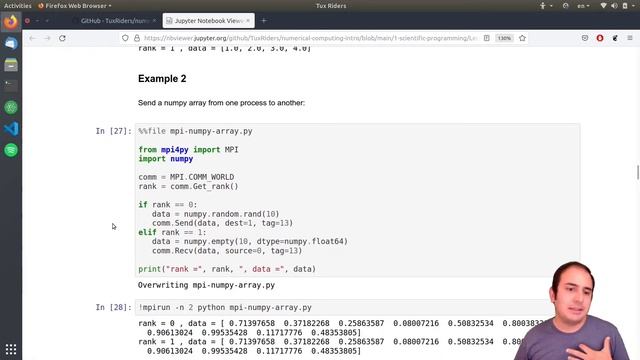640x360 pixels.
Task: Click the In [28] cell prompt
Action: (x=113, y=307)
